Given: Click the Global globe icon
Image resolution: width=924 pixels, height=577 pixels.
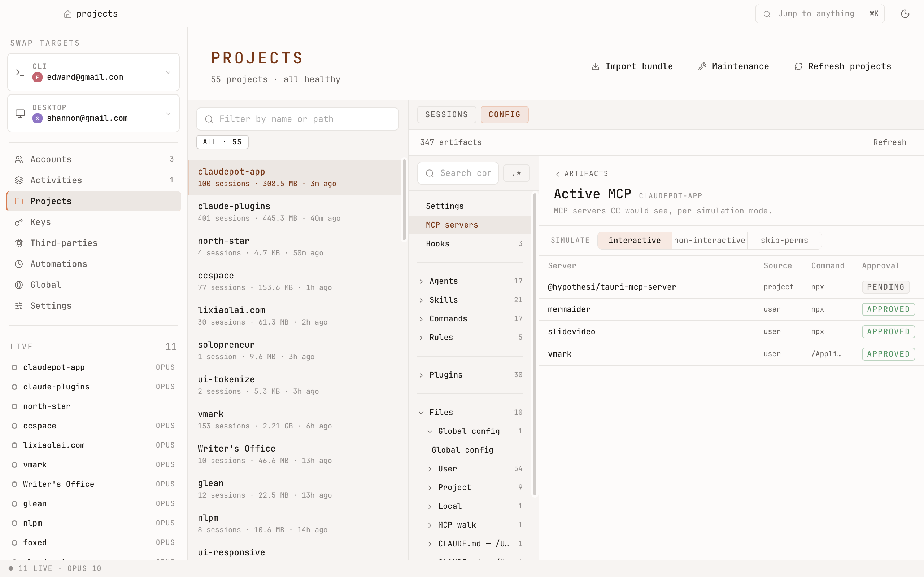Looking at the screenshot, I should pyautogui.click(x=19, y=285).
